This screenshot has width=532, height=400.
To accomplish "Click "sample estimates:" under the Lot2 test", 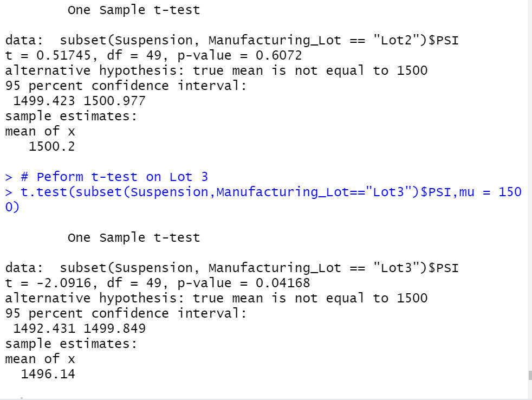I will click(x=71, y=116).
